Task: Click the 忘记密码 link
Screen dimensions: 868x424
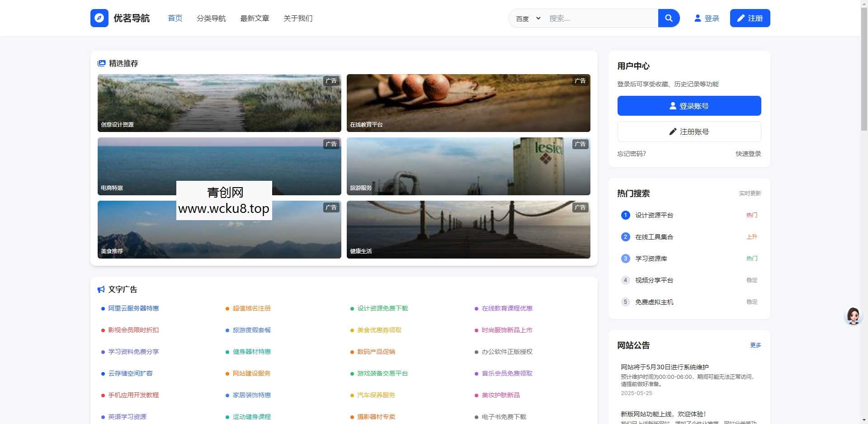Action: click(632, 154)
